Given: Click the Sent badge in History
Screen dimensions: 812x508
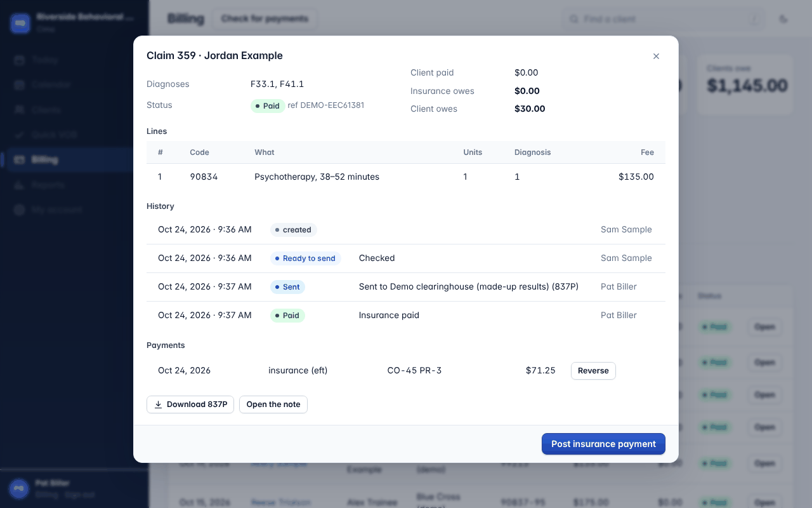Looking at the screenshot, I should (287, 287).
